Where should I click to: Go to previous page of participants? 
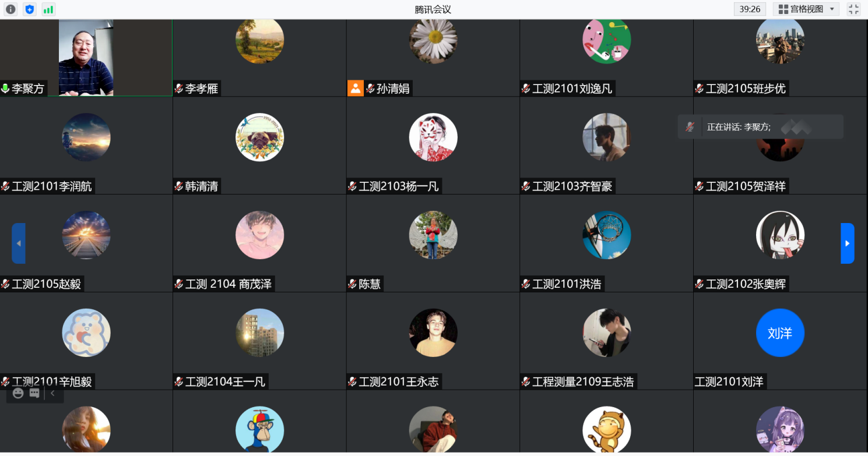tap(19, 243)
